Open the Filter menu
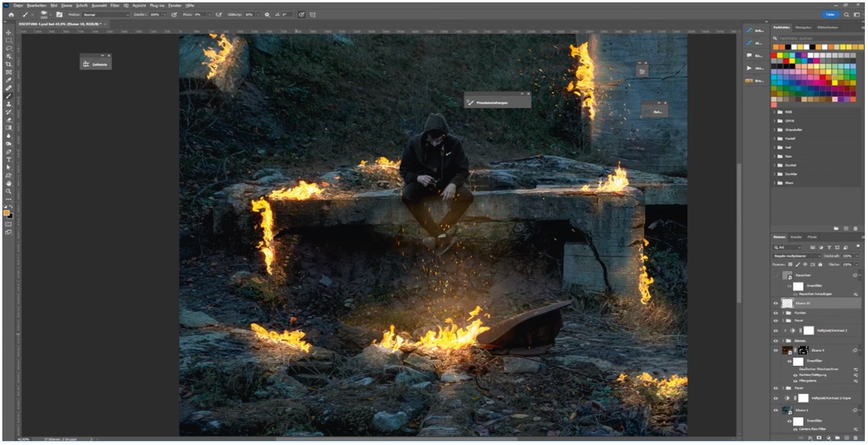This screenshot has width=868, height=445. pyautogui.click(x=115, y=5)
